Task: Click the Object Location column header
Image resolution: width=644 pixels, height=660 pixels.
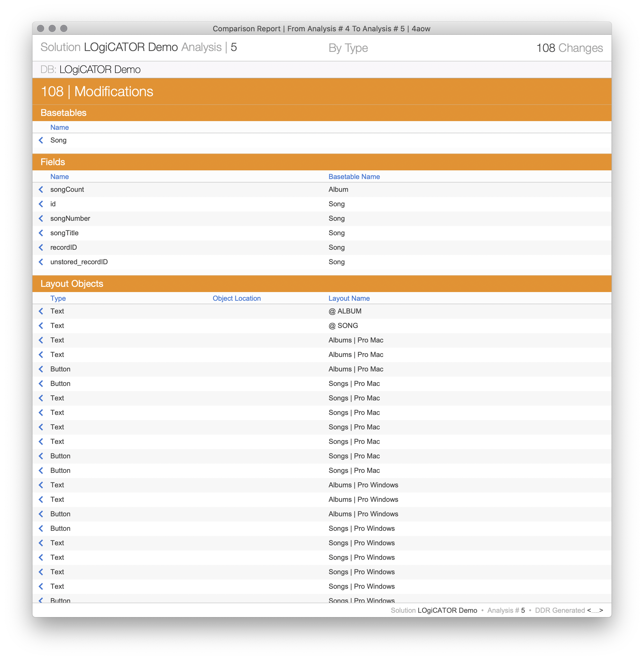Action: [x=237, y=298]
